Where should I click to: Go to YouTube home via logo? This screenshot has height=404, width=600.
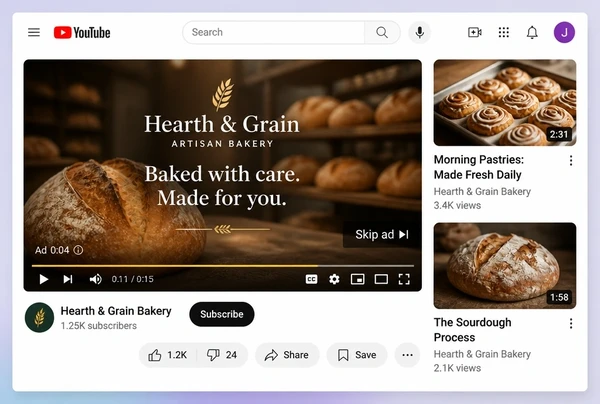click(x=82, y=33)
